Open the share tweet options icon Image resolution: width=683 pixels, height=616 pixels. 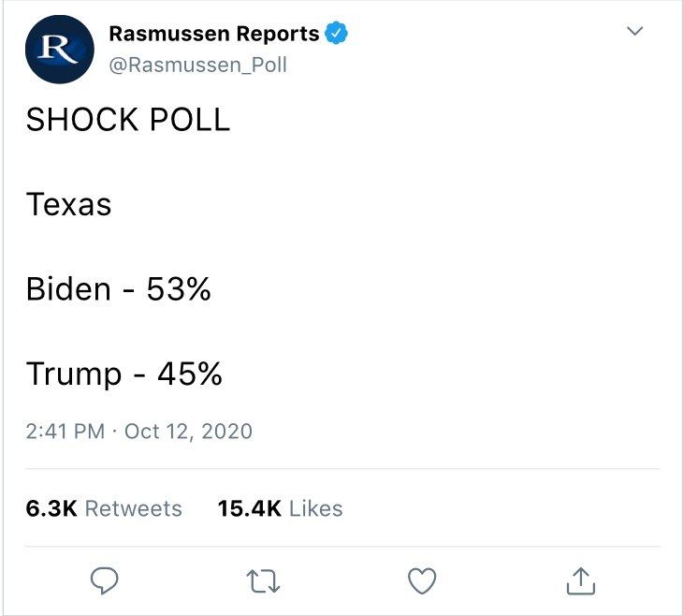[580, 580]
